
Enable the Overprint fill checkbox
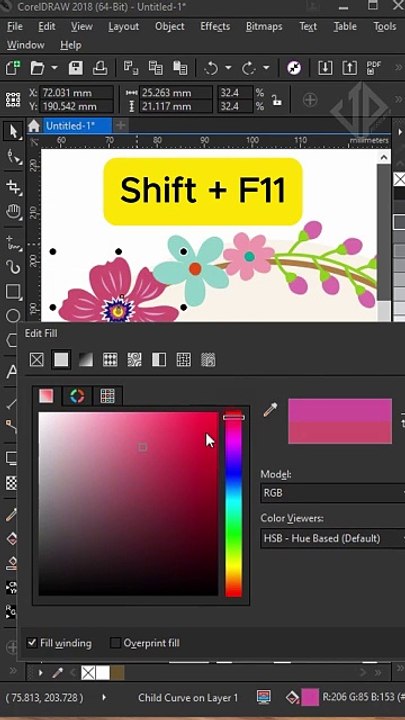coord(116,642)
